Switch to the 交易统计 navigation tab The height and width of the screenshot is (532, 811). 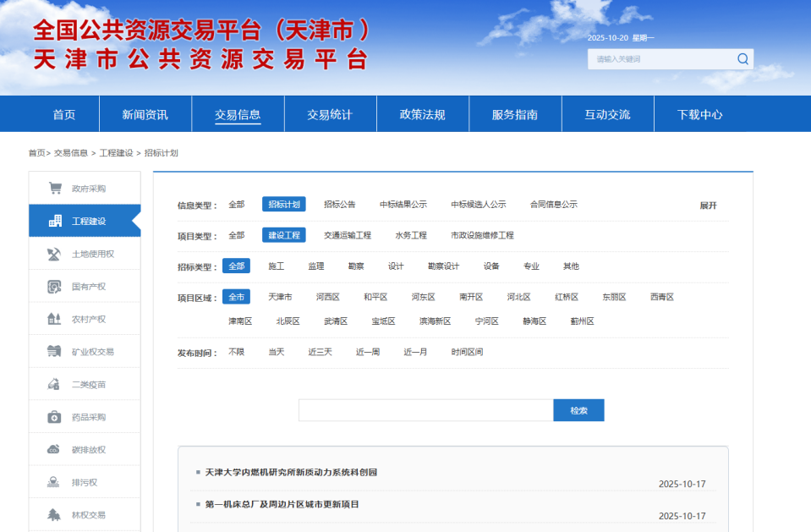[330, 113]
